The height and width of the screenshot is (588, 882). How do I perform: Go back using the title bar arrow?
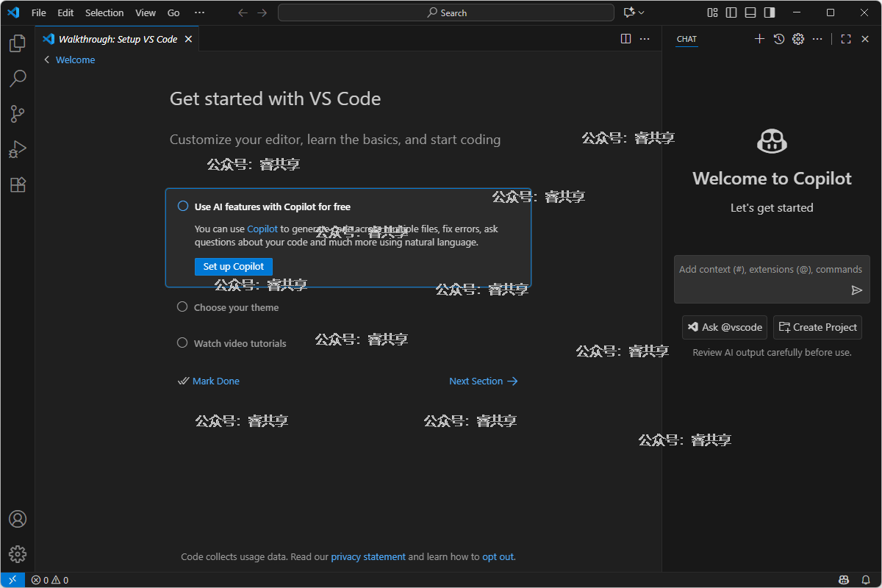(243, 12)
